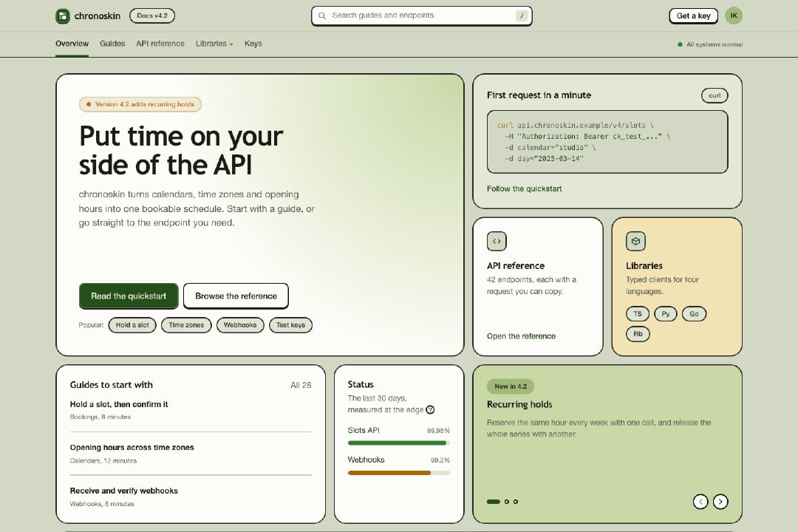Screen dimensions: 798x532
Task: Click the 99.98% Slots API value
Action: tap(438, 431)
